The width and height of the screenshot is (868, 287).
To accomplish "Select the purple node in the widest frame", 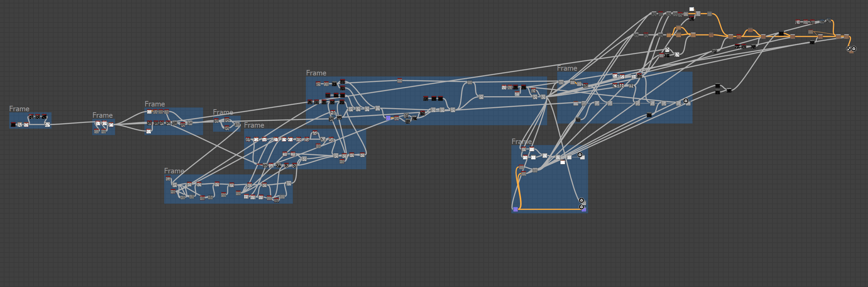I will (388, 118).
